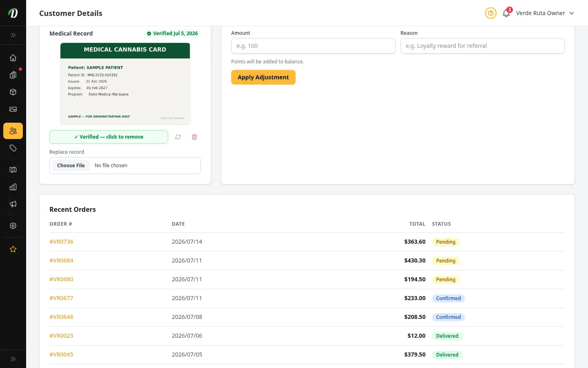The height and width of the screenshot is (368, 588).
Task: Click the Customer Details page title
Action: point(71,13)
